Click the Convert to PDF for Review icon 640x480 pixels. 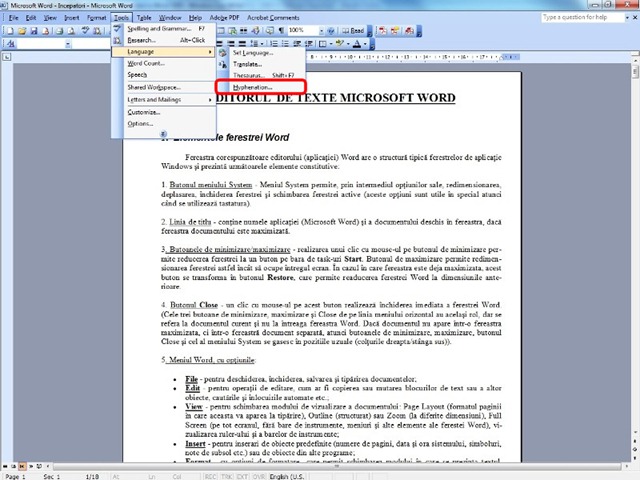pos(409,31)
